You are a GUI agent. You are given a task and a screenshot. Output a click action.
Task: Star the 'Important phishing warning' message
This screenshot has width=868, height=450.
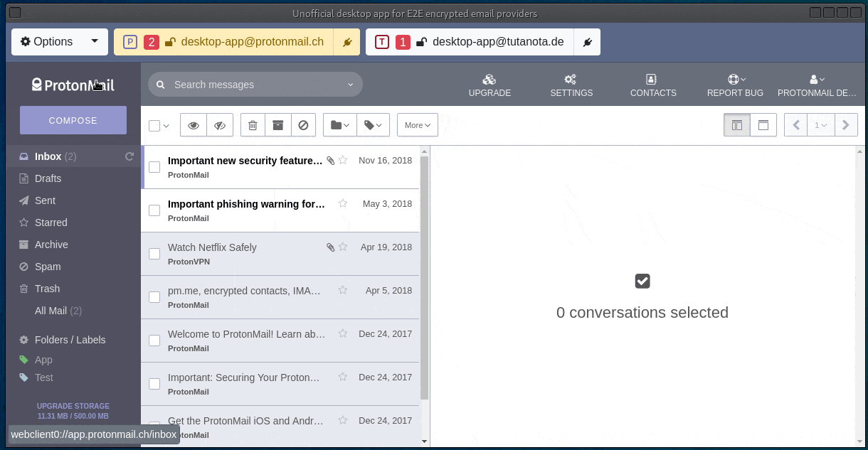click(x=343, y=204)
